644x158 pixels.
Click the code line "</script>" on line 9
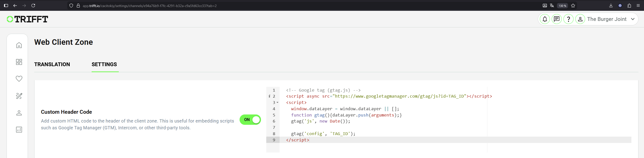pos(297,140)
